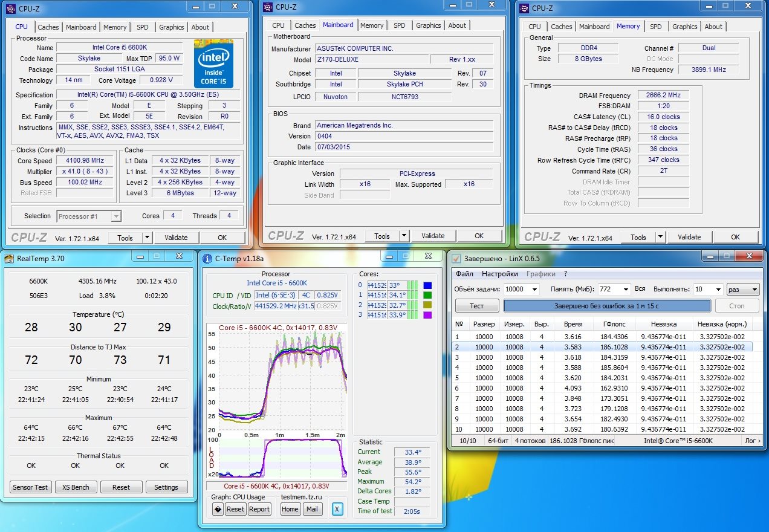This screenshot has width=769, height=532.
Task: Click the completed LinX progress bar
Action: [x=606, y=306]
